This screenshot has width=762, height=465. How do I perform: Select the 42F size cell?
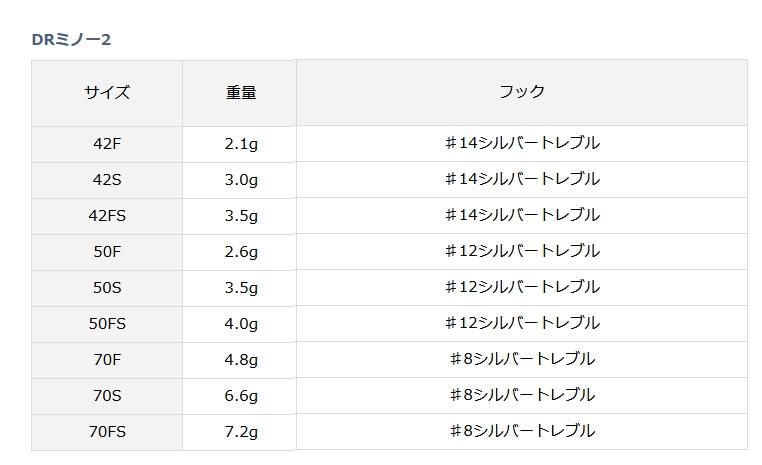107,143
